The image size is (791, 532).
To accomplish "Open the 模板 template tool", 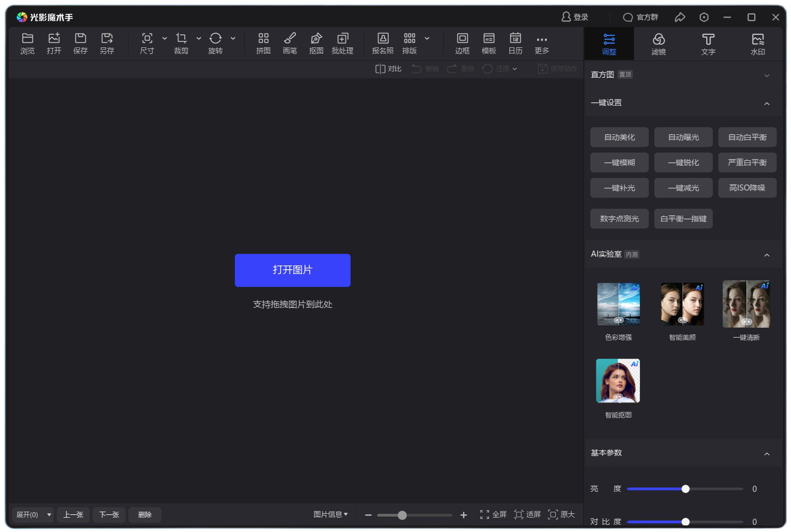I will click(489, 44).
